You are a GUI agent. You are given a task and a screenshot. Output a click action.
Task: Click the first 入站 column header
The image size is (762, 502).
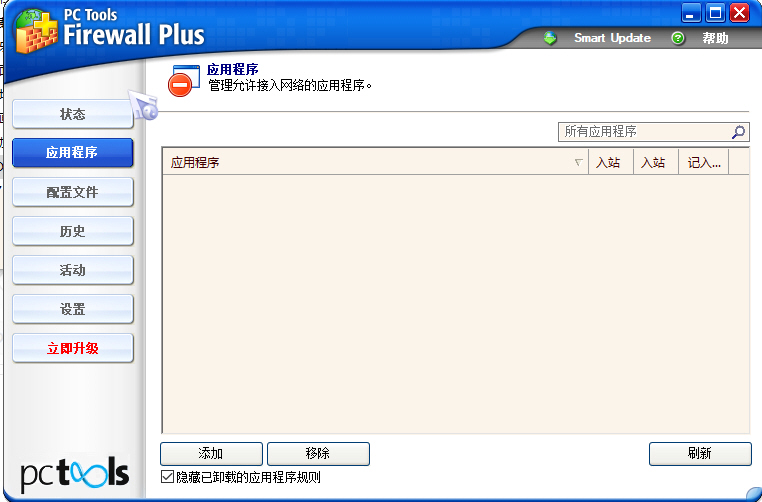coord(610,162)
